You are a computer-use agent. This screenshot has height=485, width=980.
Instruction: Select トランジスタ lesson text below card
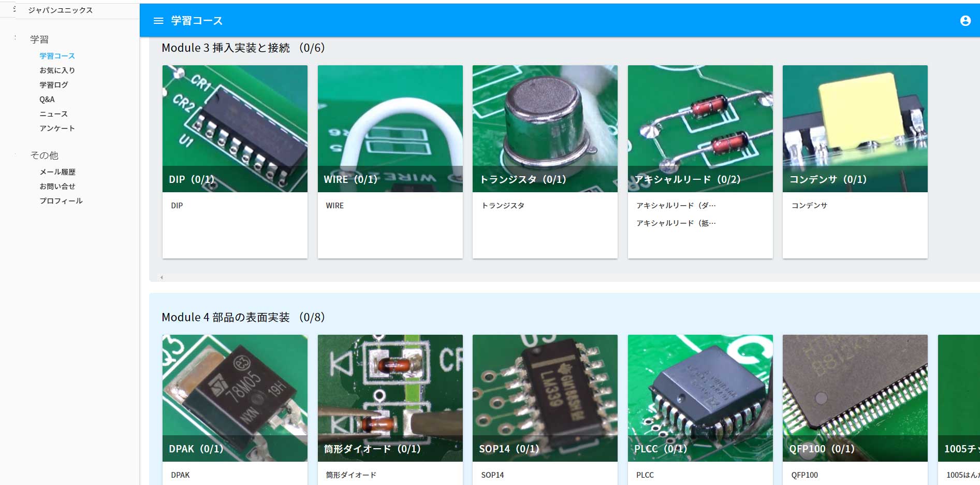point(503,206)
